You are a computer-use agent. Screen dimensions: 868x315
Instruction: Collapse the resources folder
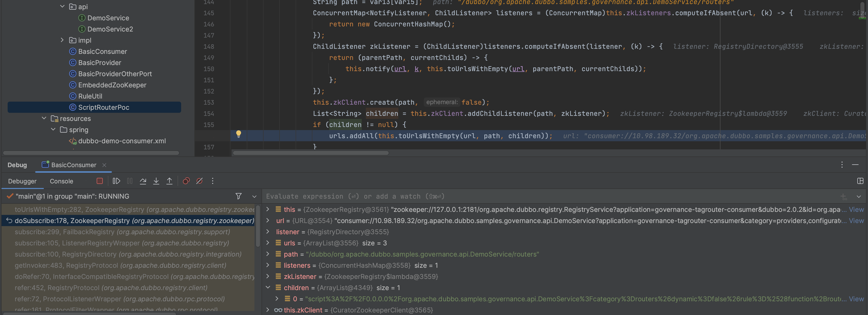(44, 118)
